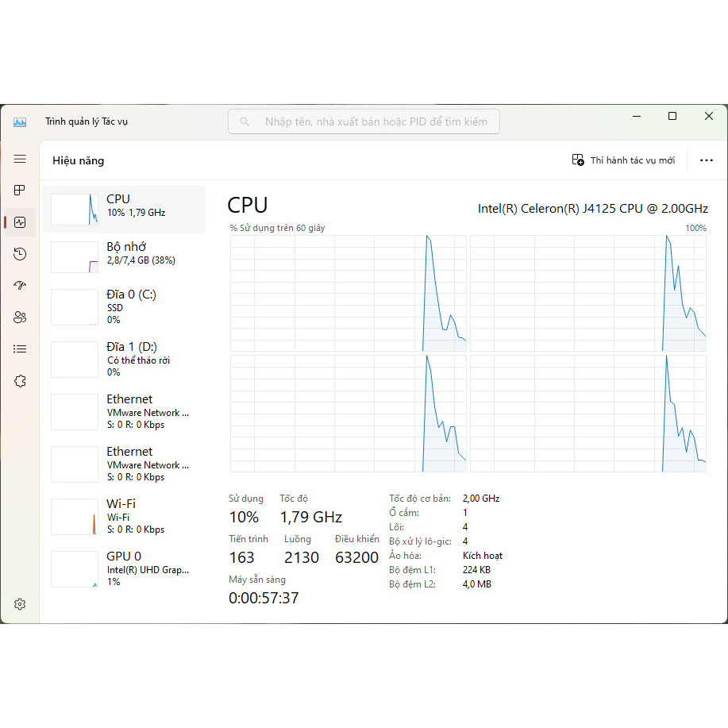Screen dimensions: 728x728
Task: Select the Performance page icon in sidebar
Action: pos(20,222)
